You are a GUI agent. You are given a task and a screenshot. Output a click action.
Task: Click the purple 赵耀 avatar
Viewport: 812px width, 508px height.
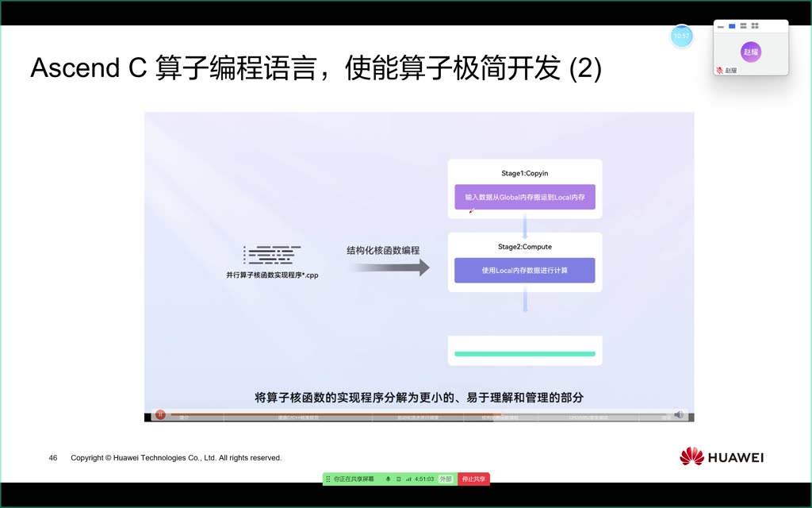[751, 52]
